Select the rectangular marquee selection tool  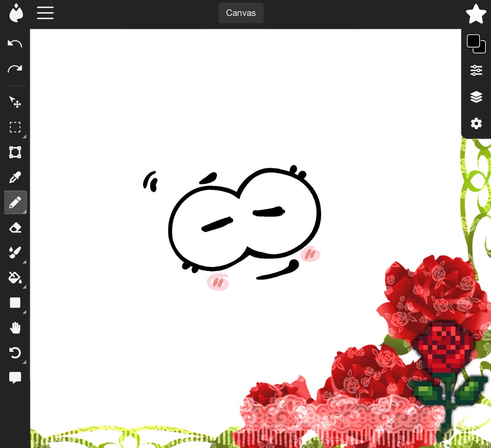(15, 127)
